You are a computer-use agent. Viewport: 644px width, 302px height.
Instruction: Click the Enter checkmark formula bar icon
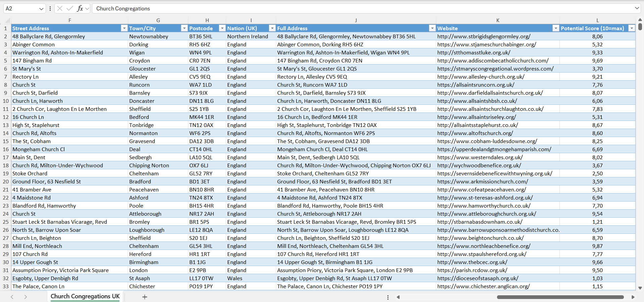tap(70, 8)
